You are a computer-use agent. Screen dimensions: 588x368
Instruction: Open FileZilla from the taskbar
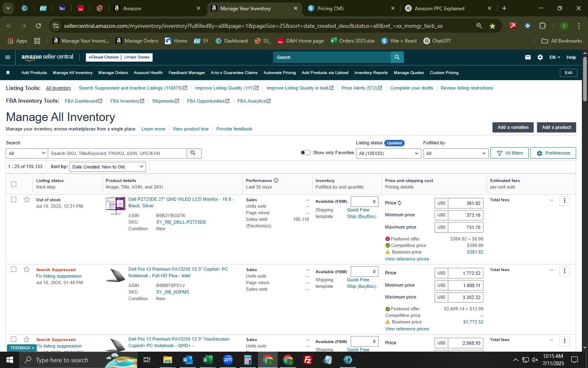[x=308, y=360]
